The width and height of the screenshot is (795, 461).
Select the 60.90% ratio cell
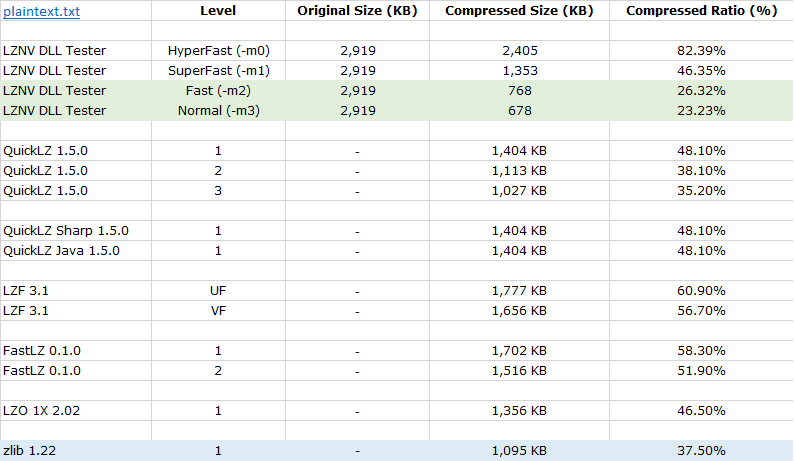pos(702,291)
